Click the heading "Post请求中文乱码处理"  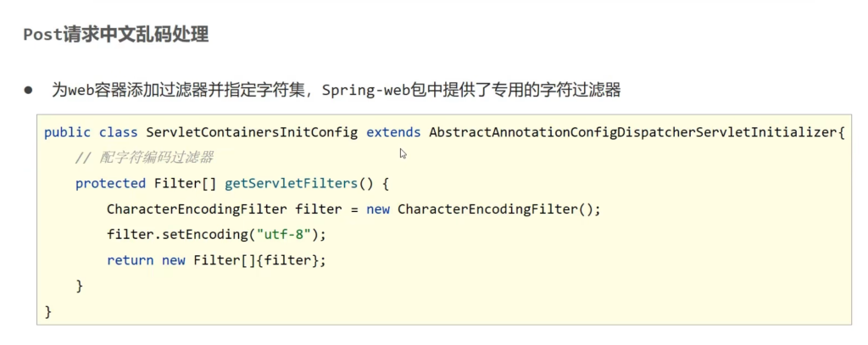pos(116,35)
